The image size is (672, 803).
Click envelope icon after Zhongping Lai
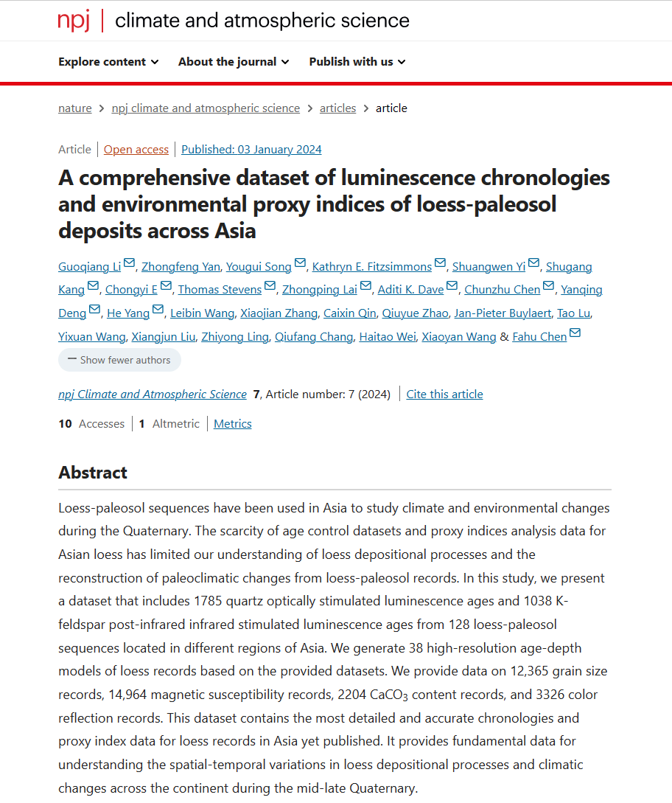[x=365, y=286]
